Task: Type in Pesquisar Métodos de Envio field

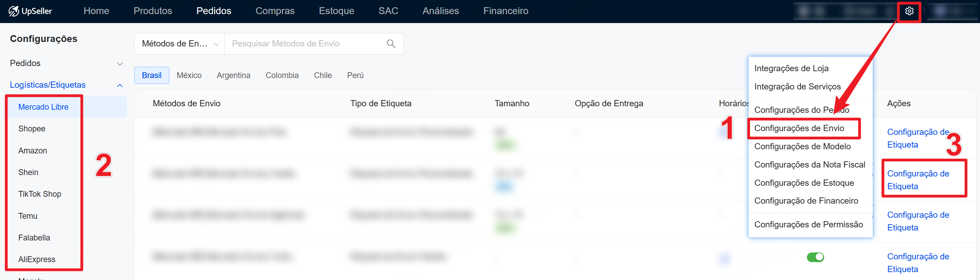Action: pos(304,44)
